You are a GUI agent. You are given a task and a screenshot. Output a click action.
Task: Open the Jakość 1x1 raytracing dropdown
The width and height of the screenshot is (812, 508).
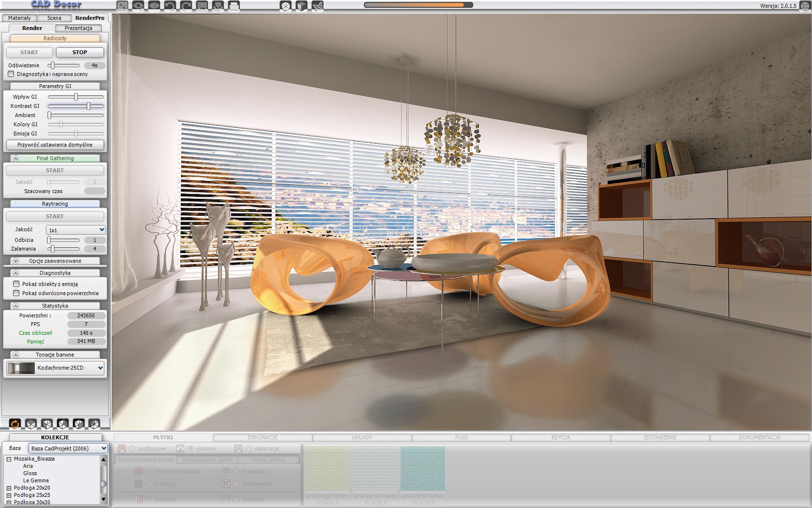tap(76, 230)
